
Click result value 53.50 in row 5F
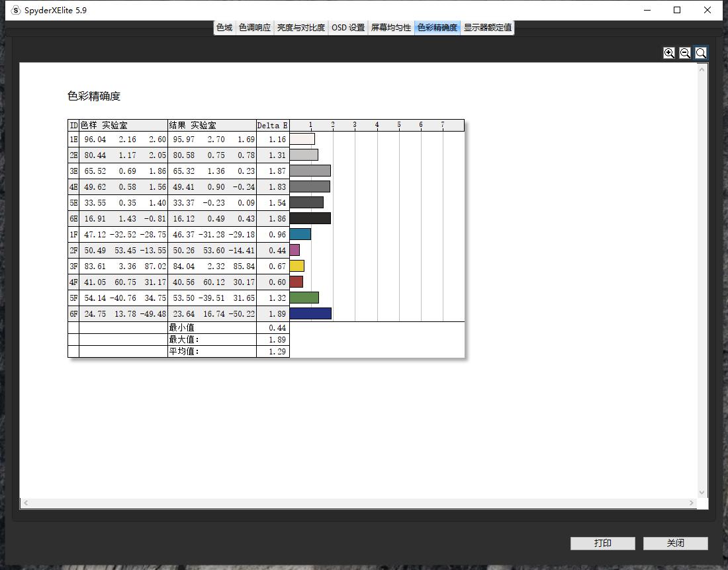[x=184, y=298]
